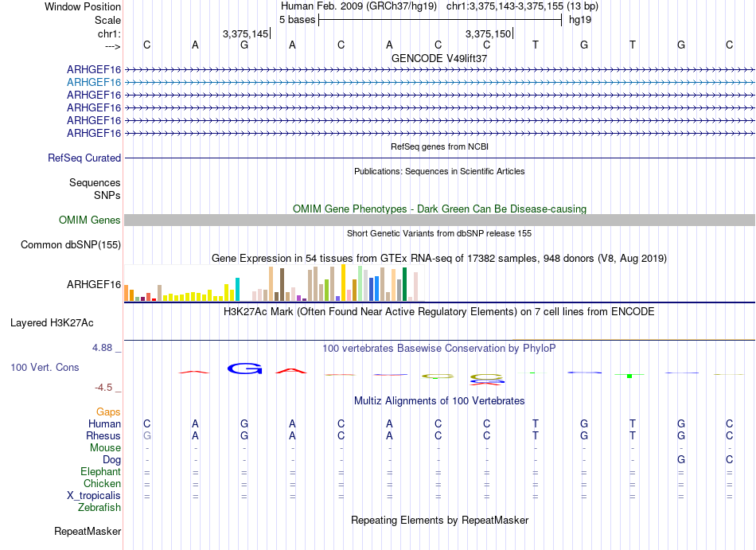
Task: Click the dark green GTEx expression bar
Action: tap(404, 284)
